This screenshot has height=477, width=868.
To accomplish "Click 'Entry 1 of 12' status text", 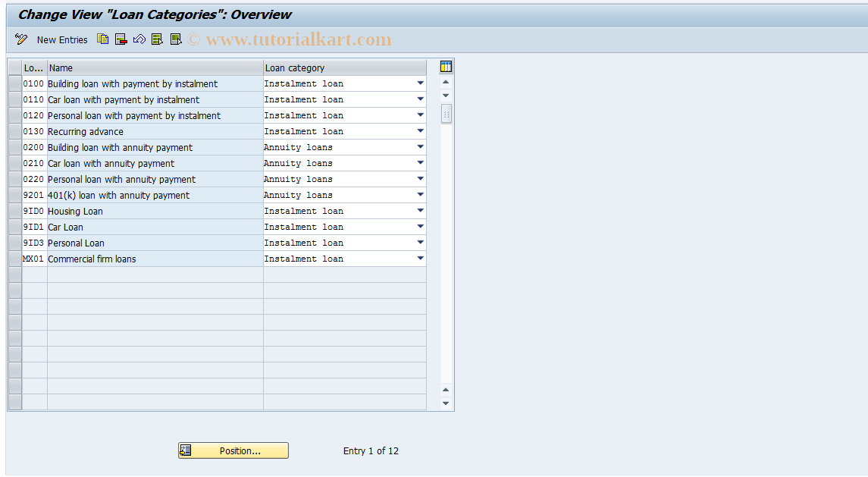I will pos(371,451).
